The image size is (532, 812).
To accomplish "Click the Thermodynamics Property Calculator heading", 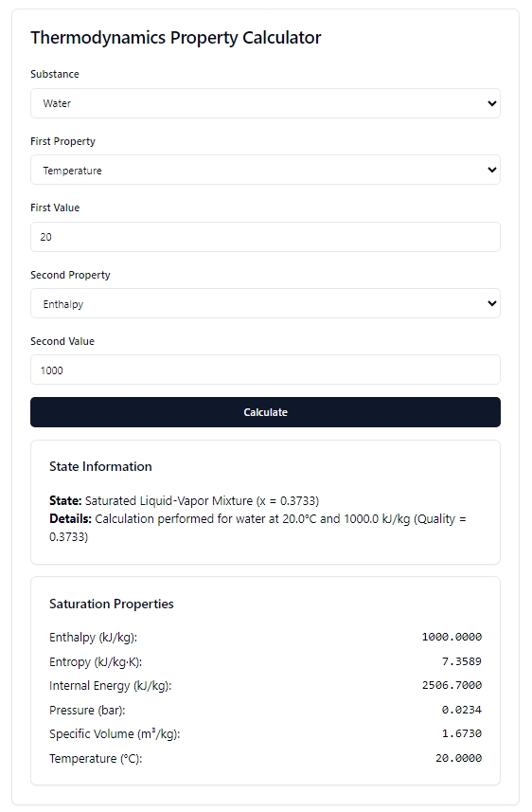I will [175, 38].
